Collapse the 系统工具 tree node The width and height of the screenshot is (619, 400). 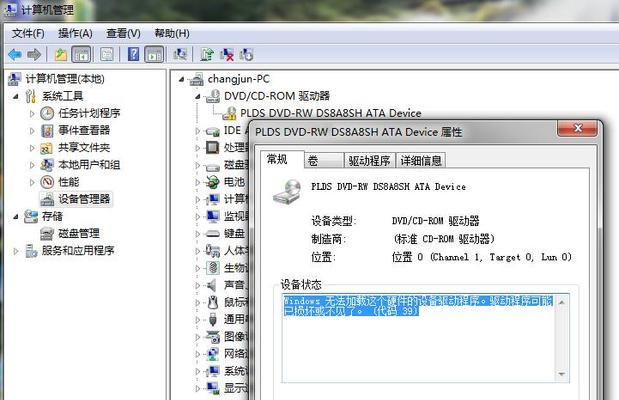click(16, 96)
